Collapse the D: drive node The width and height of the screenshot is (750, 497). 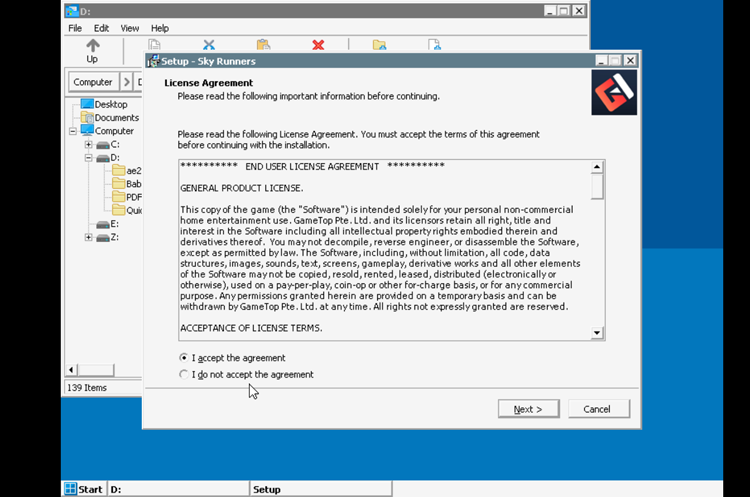(88, 157)
